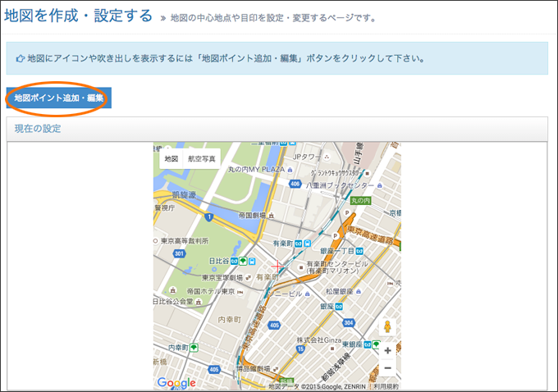Click the 松屋銀座 map label

pos(339,291)
